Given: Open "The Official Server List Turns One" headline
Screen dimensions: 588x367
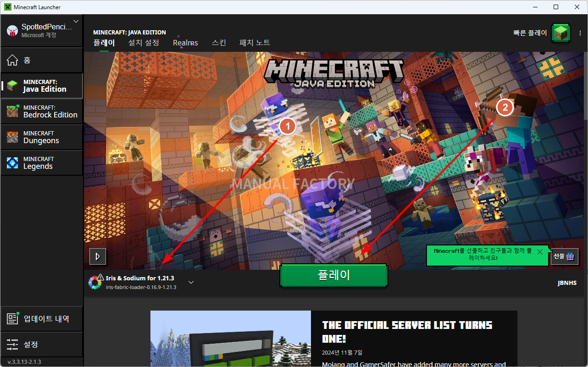Looking at the screenshot, I should [407, 332].
